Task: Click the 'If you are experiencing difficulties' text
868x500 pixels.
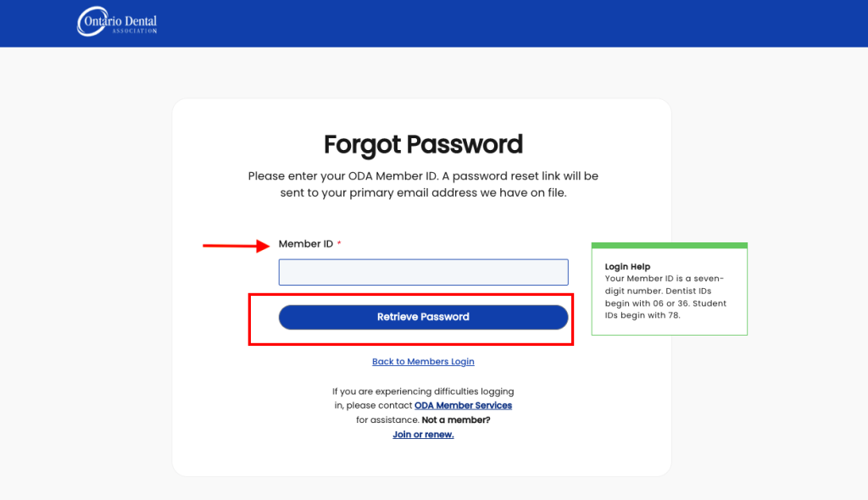Action: click(423, 392)
